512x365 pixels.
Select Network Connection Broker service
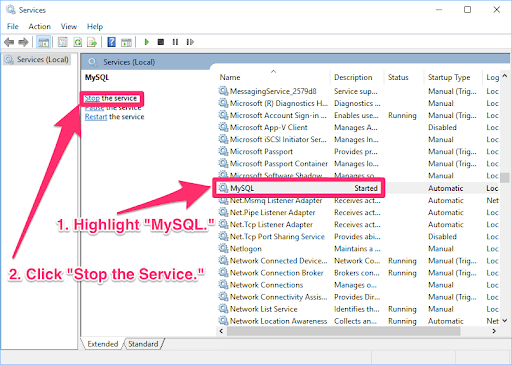coord(358,273)
